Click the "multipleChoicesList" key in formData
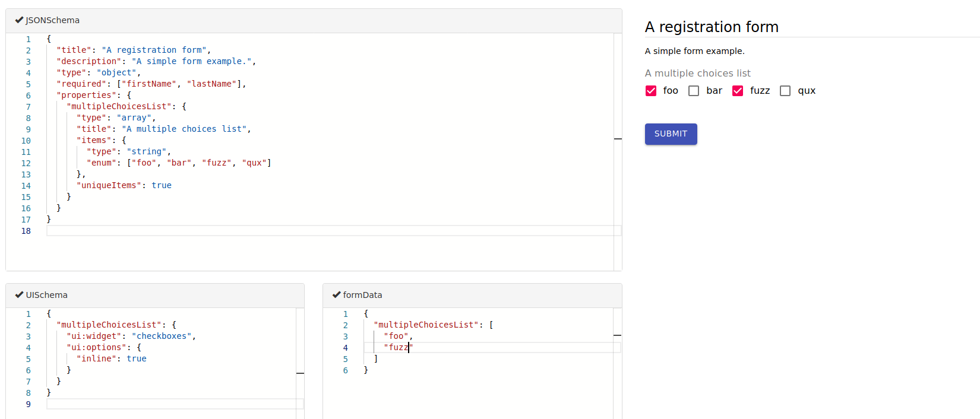Screen dimensions: 980x419 point(426,325)
